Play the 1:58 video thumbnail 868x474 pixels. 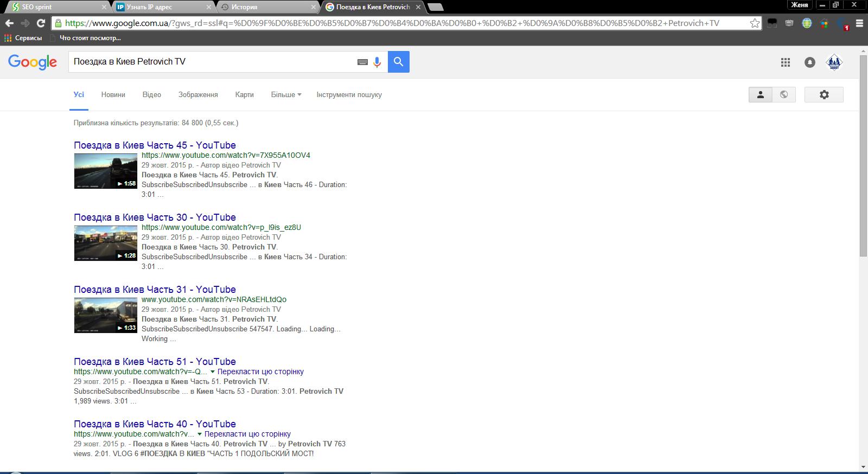click(105, 171)
